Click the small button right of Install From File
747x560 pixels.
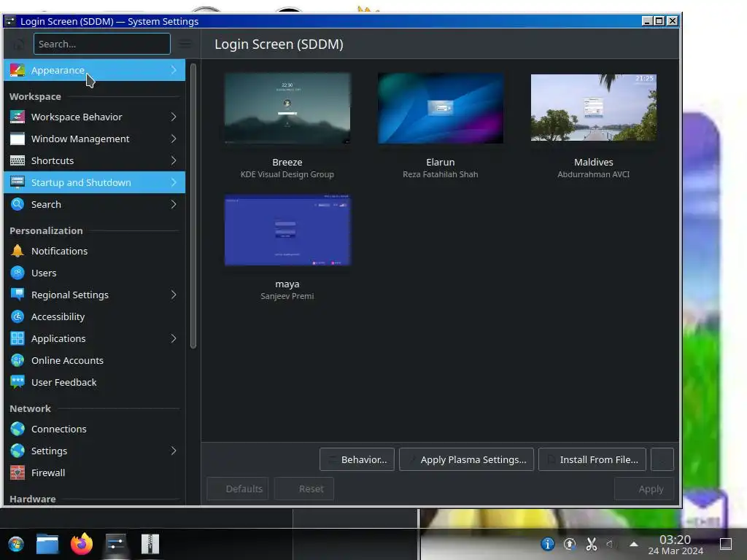coord(662,459)
